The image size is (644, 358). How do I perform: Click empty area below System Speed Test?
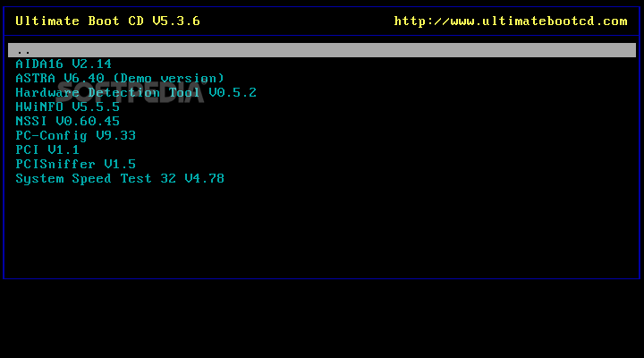point(322,230)
